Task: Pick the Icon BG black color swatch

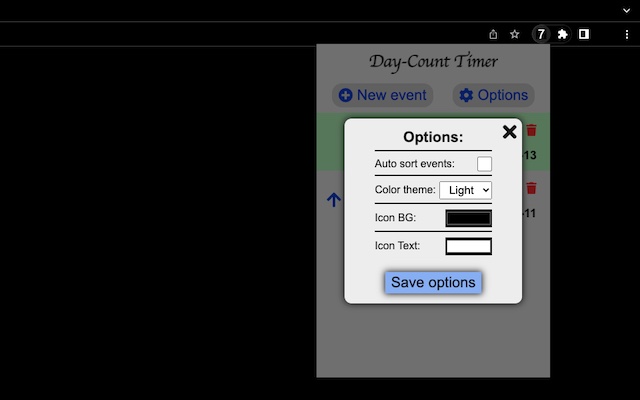Action: click(469, 218)
